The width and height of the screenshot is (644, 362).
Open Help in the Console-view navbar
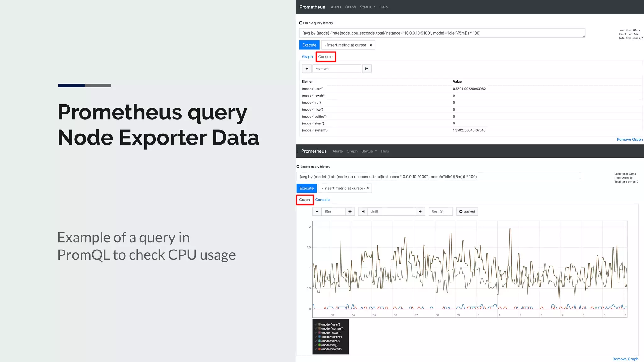tap(383, 7)
